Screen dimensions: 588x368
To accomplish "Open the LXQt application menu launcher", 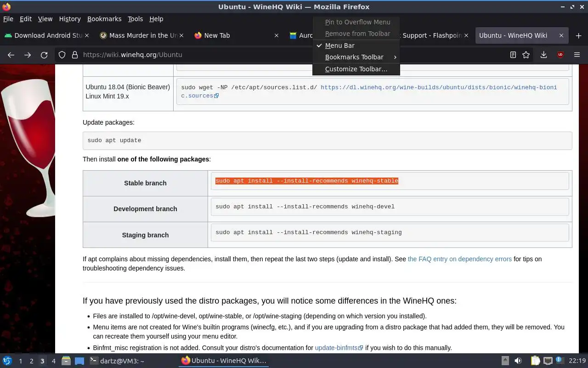I will click(7, 361).
